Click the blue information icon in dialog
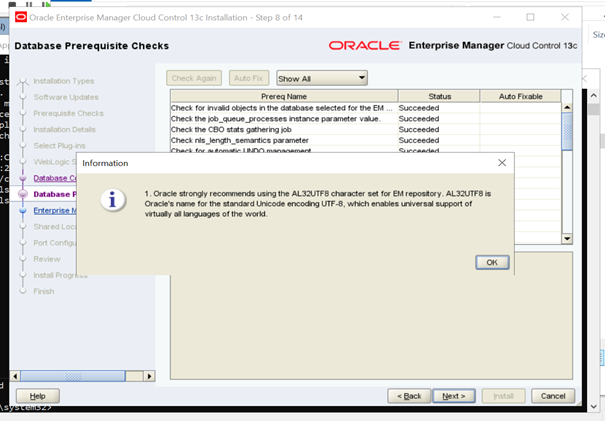 tap(118, 200)
